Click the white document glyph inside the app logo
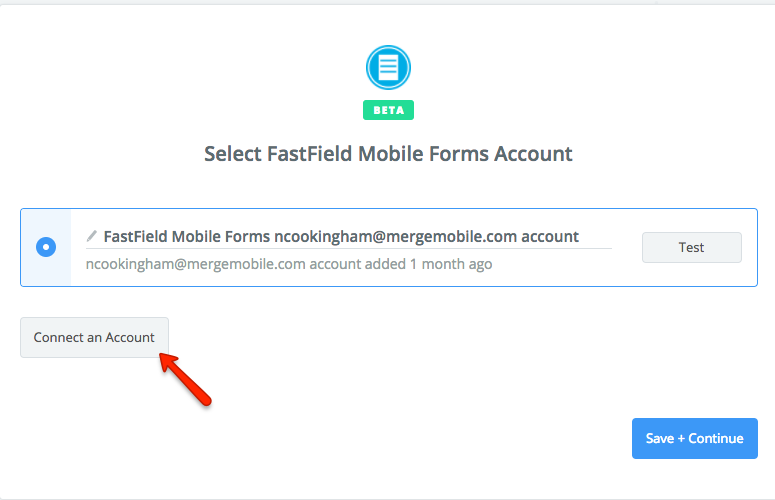The width and height of the screenshot is (775, 500). (x=388, y=68)
